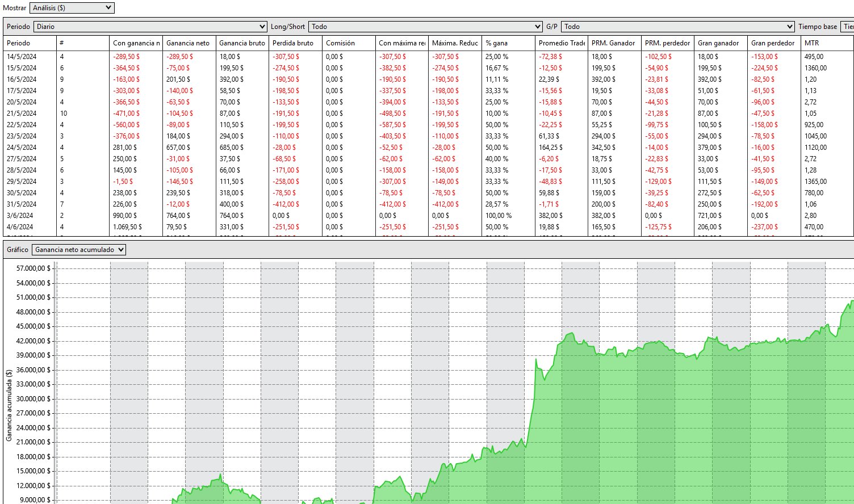Click the 30.000,00 $ axis label

pos(34,399)
